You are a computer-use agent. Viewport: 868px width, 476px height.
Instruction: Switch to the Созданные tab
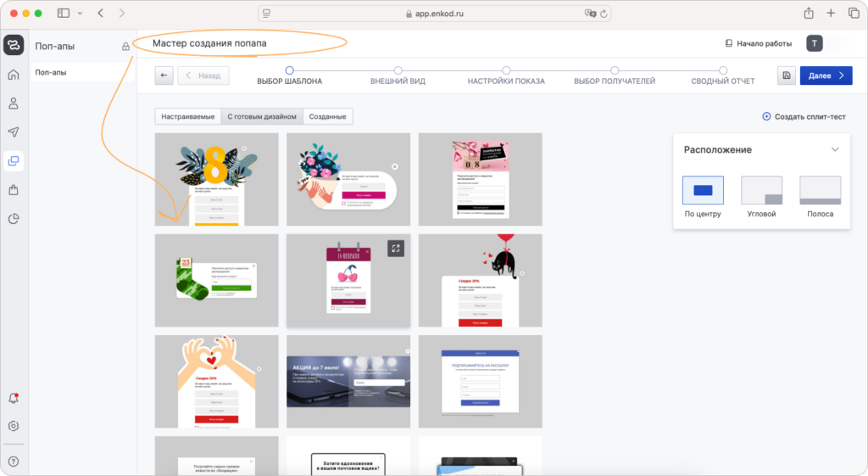point(328,116)
